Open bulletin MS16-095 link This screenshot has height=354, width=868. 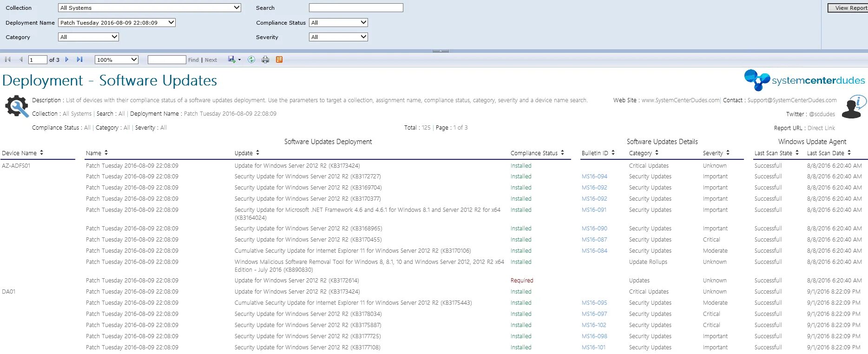594,303
